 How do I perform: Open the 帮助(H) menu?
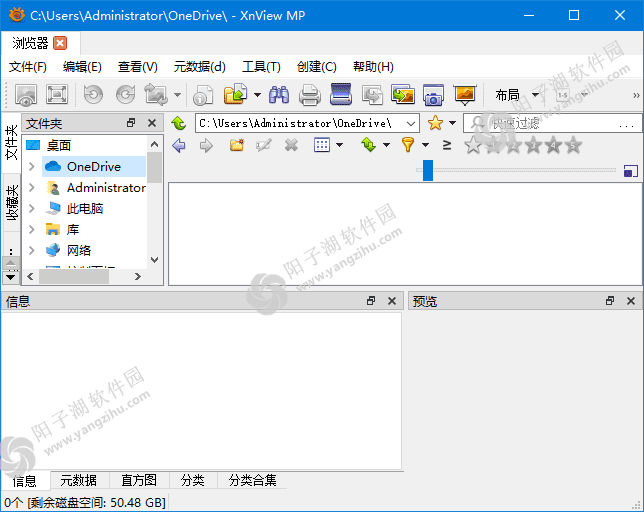tap(373, 67)
